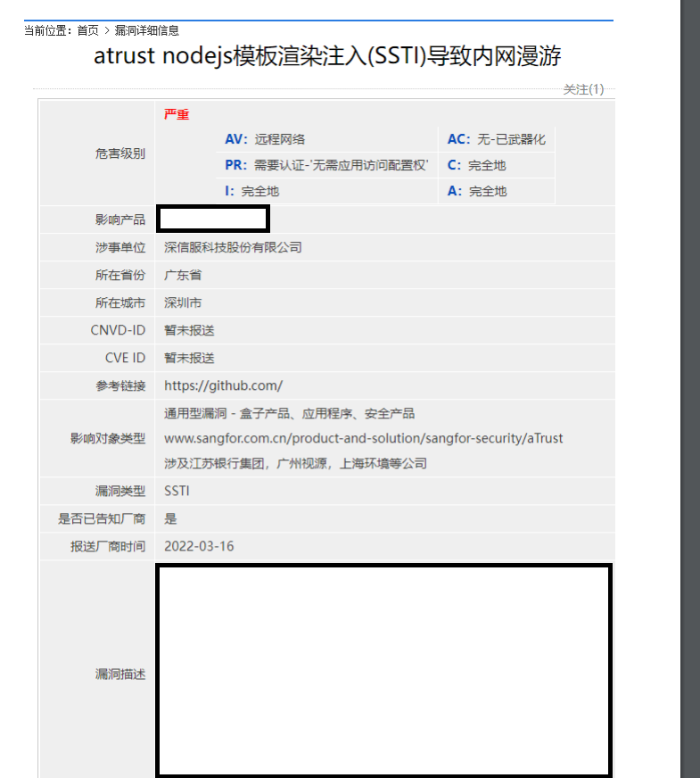Click the CVE ID 暂未报送 value
Viewport: 700px width, 778px height.
click(189, 359)
